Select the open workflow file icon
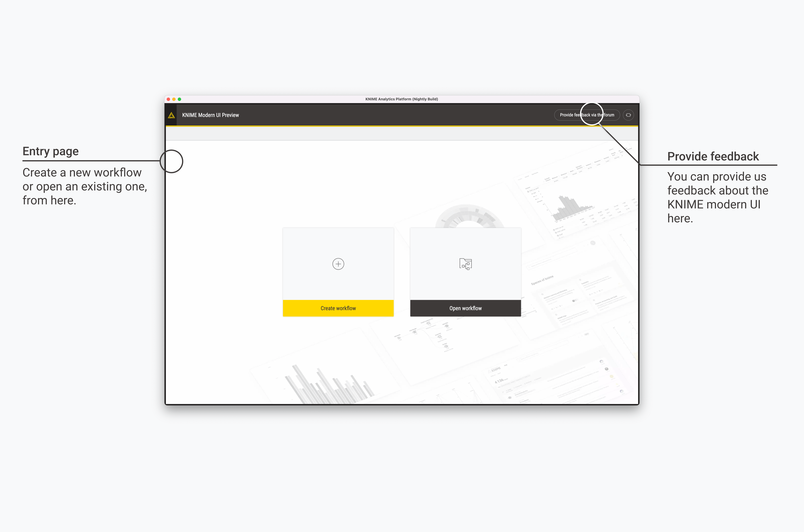This screenshot has width=804, height=532. click(466, 264)
